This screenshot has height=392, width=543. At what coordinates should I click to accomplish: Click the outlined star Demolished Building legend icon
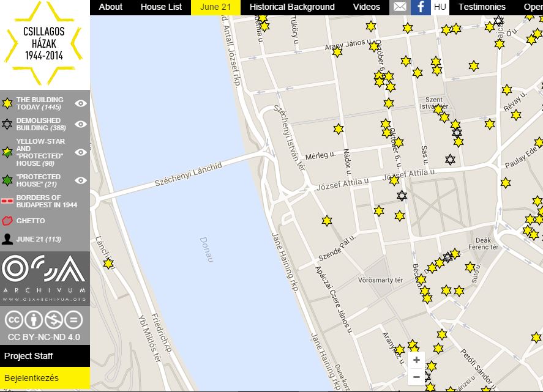click(x=7, y=124)
